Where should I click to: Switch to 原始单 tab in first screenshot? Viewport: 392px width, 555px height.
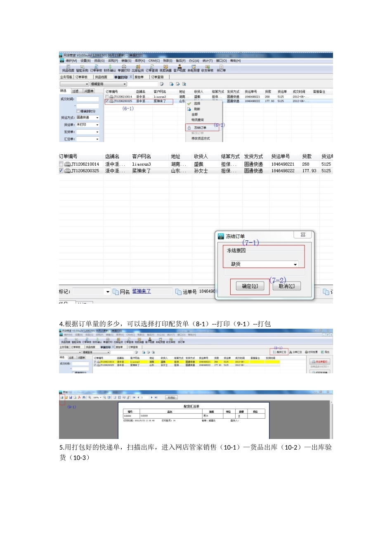pyautogui.click(x=139, y=77)
